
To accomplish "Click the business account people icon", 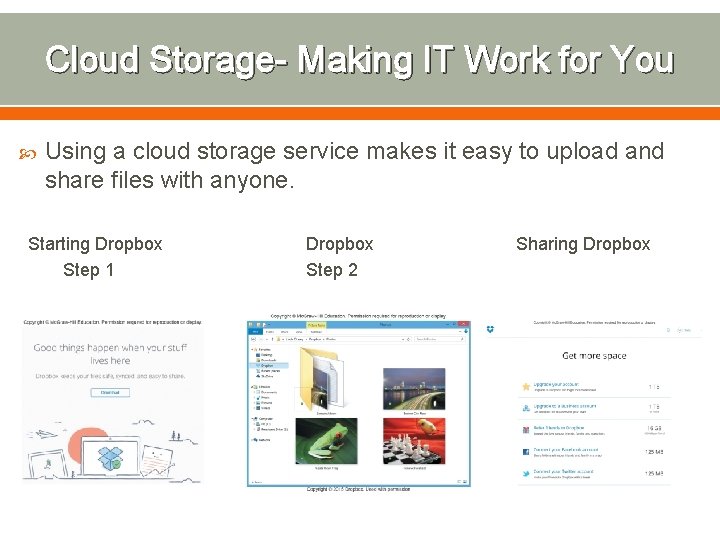I will [x=526, y=408].
